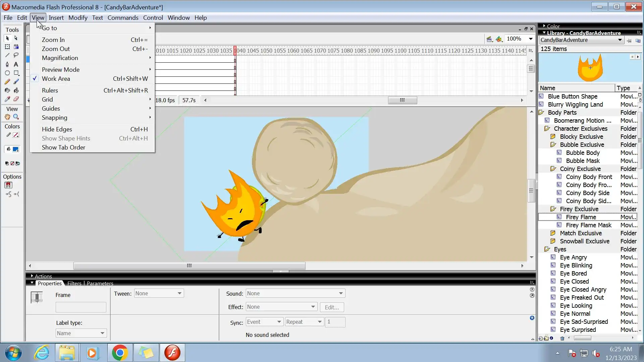
Task: Choose the Paint Bucket tool
Action: [x=16, y=90]
